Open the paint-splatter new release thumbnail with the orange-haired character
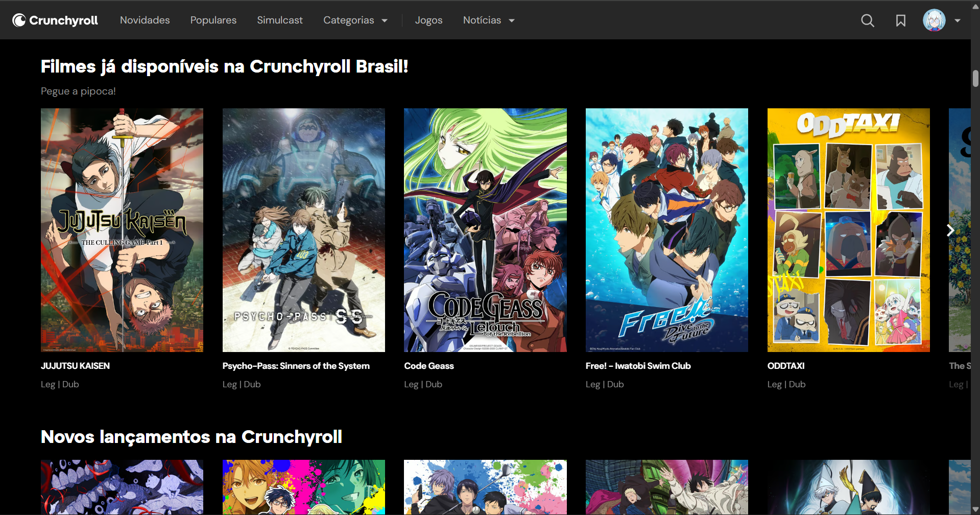980x515 pixels. pos(304,487)
